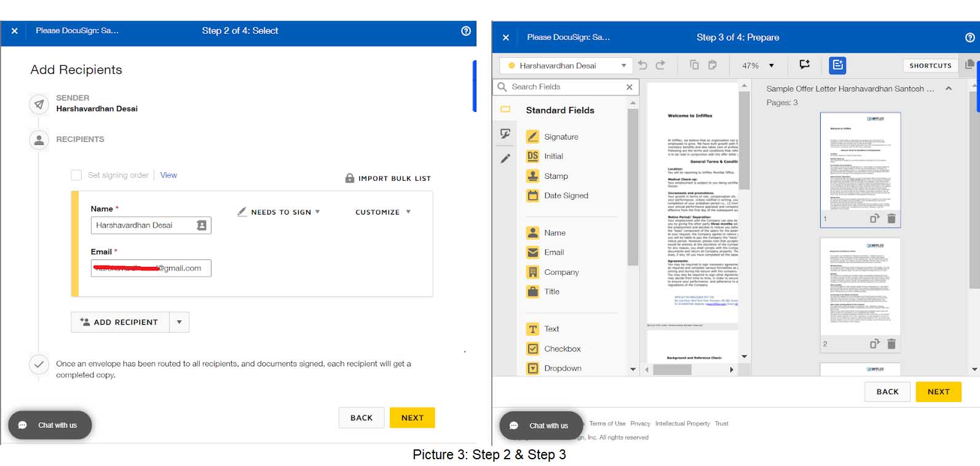Open Customize dropdown
This screenshot has width=980, height=466.
[382, 212]
